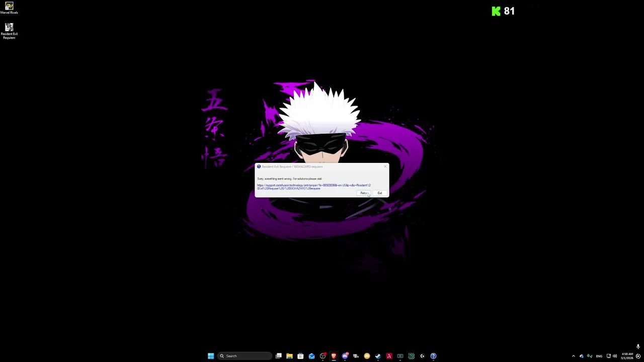This screenshot has width=644, height=362.
Task: Click the taskbar Search box
Action: point(245,356)
